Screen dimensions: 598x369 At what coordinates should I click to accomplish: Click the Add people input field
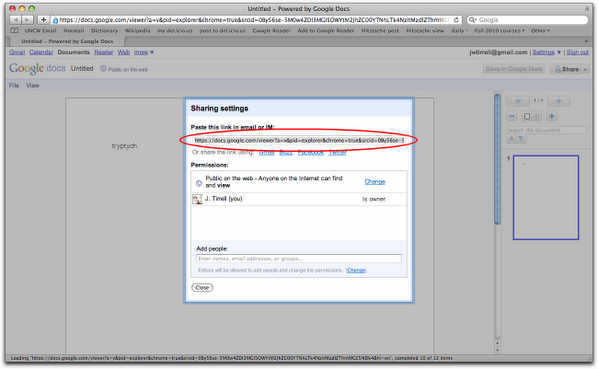[299, 259]
